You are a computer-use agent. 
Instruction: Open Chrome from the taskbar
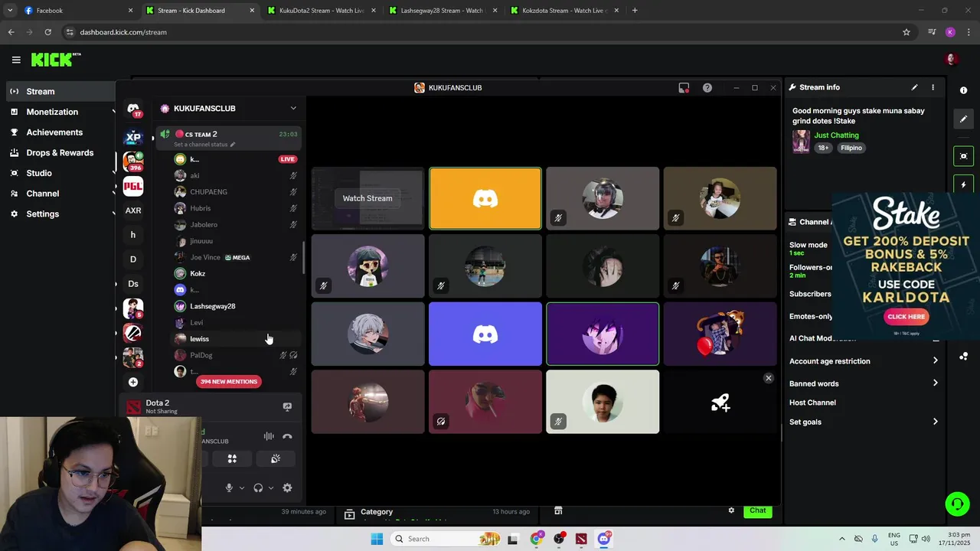(536, 539)
